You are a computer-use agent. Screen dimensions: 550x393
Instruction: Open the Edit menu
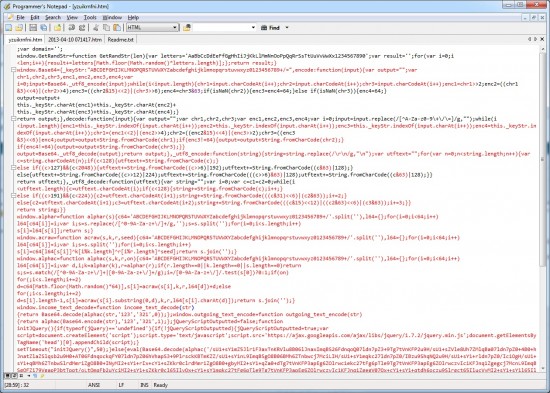tap(34, 17)
